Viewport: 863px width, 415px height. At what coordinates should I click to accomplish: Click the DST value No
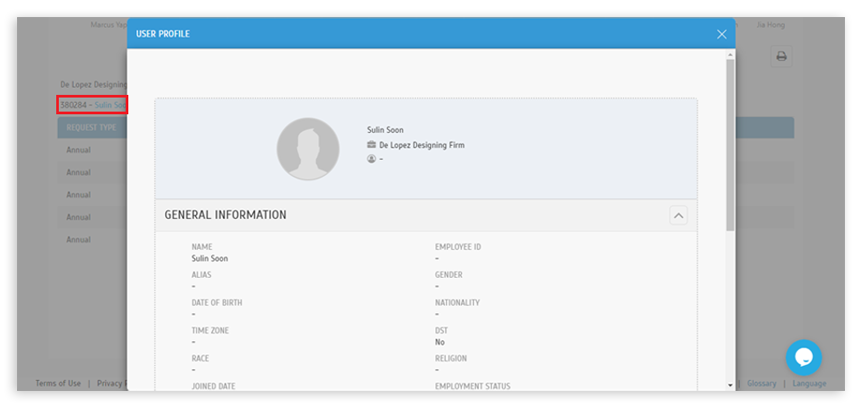[x=440, y=342]
